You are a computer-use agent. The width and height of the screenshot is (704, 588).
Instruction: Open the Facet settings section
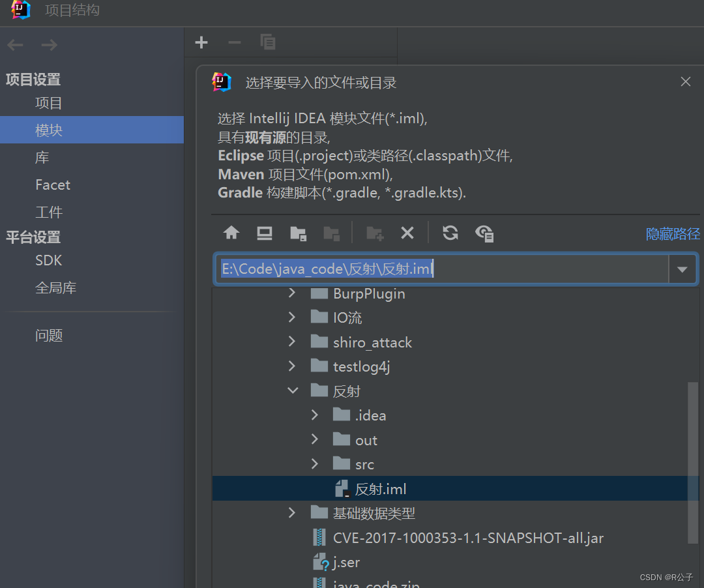click(53, 185)
